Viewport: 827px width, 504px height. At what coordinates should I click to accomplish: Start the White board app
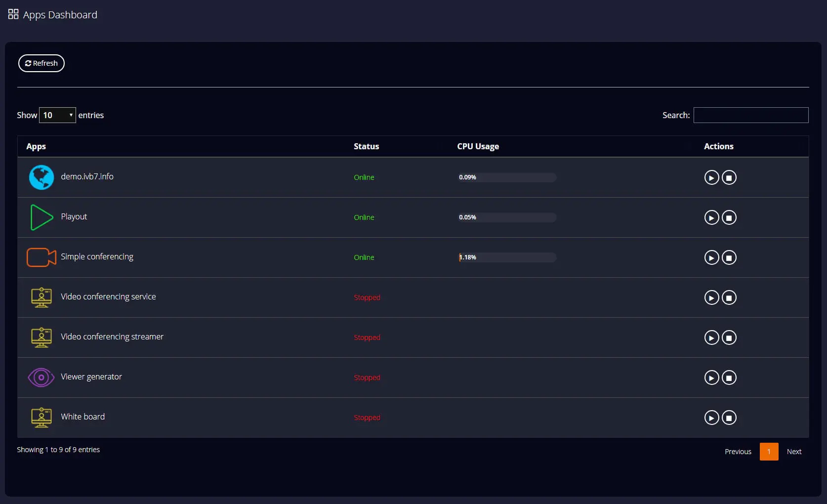(711, 418)
